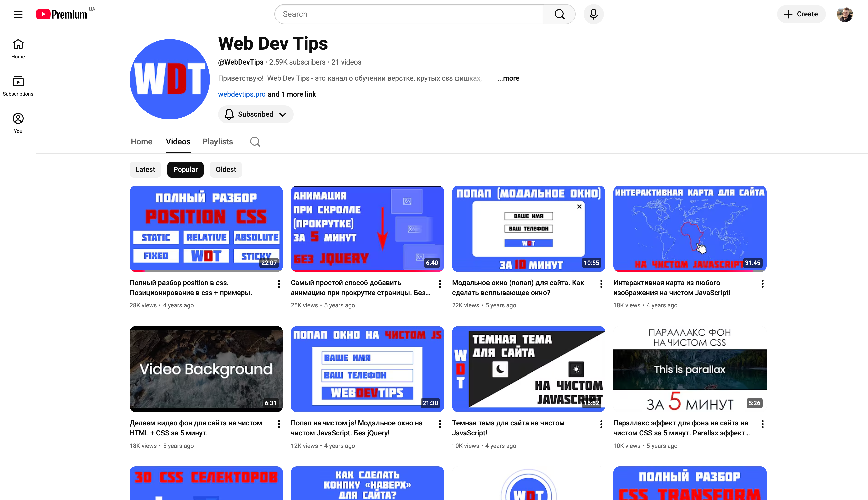The image size is (868, 500).
Task: Open the webdevtips.pro link
Action: (x=242, y=94)
